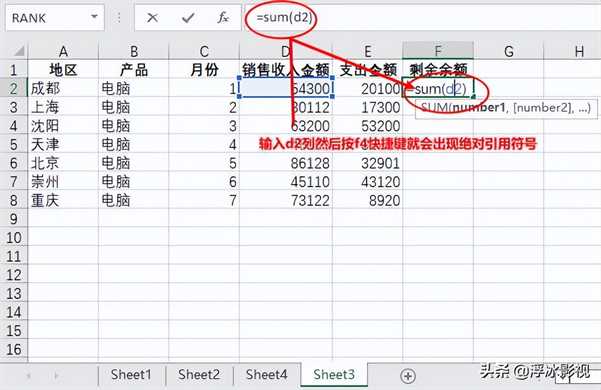
Task: Click the next sheet navigation arrow
Action: (x=56, y=376)
